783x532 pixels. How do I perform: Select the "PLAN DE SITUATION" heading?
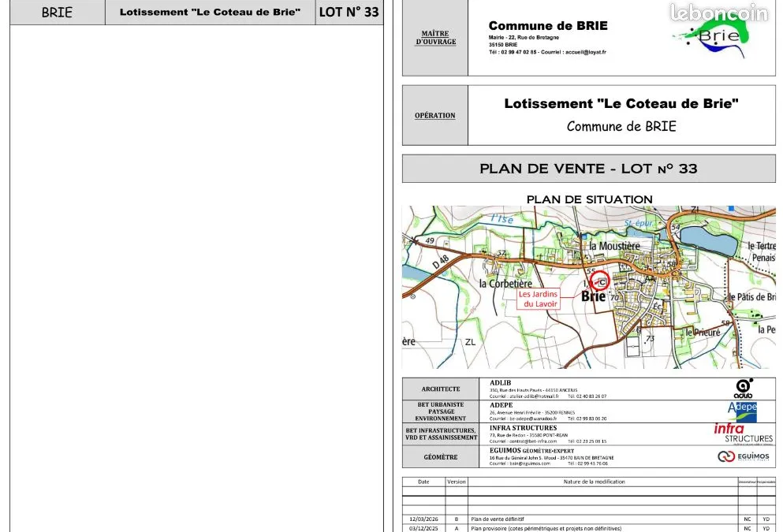tap(589, 199)
